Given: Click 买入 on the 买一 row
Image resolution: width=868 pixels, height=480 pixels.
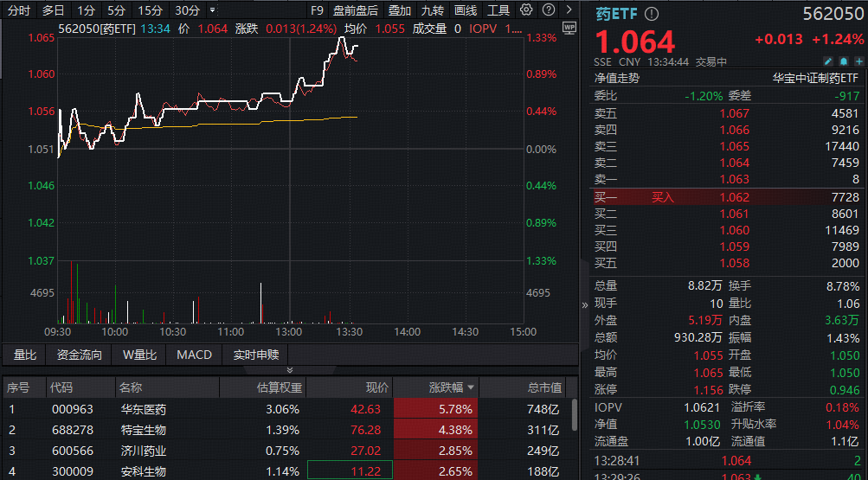Looking at the screenshot, I should coord(662,197).
